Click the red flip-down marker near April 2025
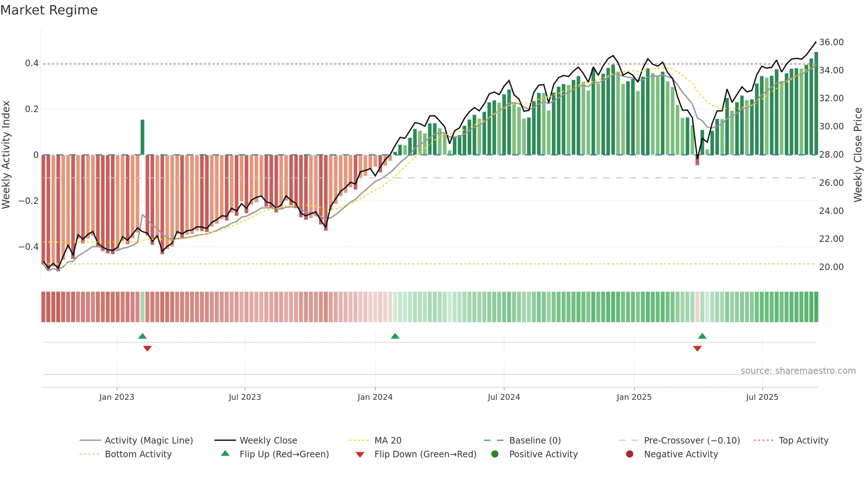868x488 pixels. 697,348
